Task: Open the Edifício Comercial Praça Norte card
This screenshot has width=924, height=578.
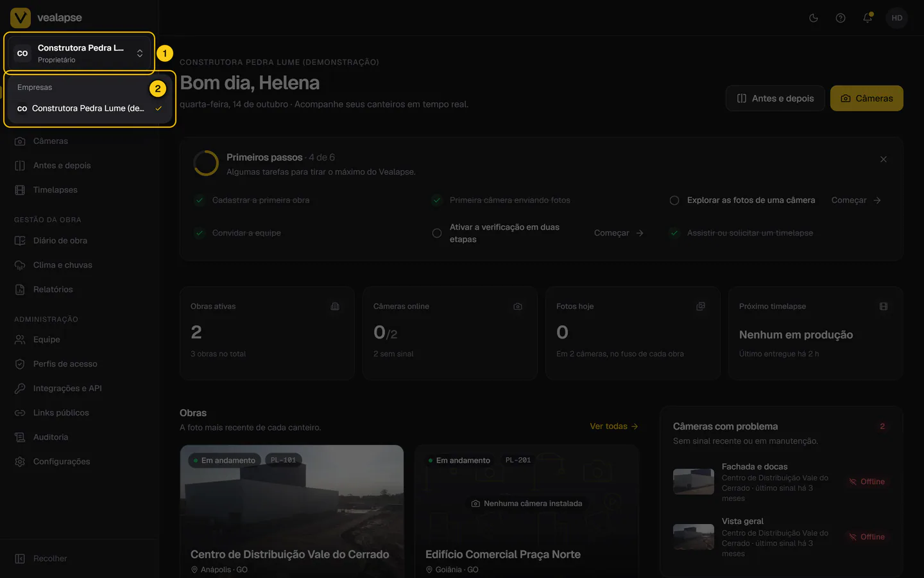Action: point(527,511)
